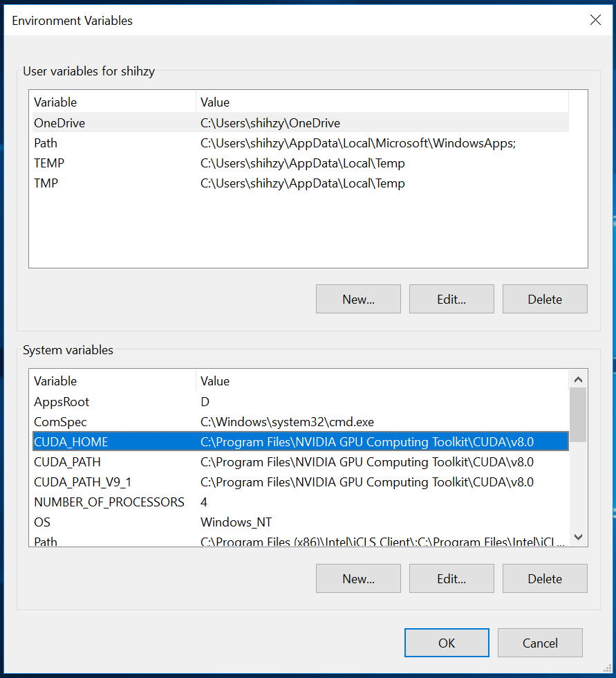The image size is (616, 678).
Task: Click the Windows_NT value cell
Action: coord(236,522)
